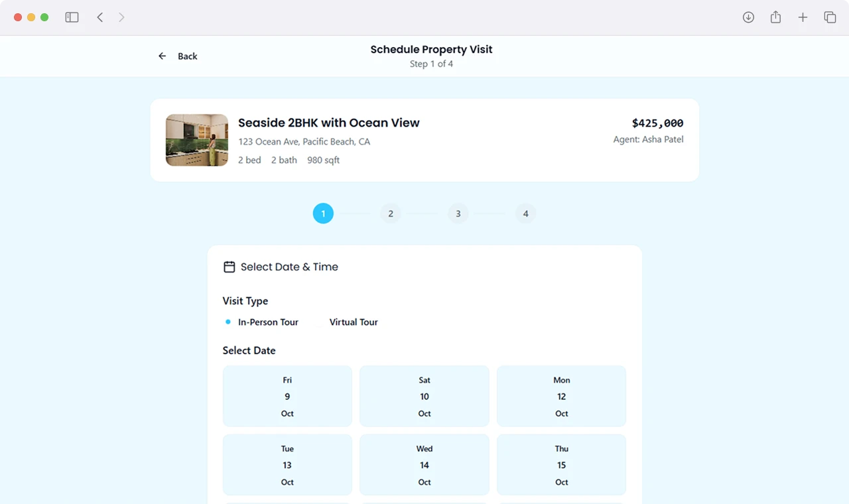
Task: Show the tab overview icon
Action: pos(830,17)
